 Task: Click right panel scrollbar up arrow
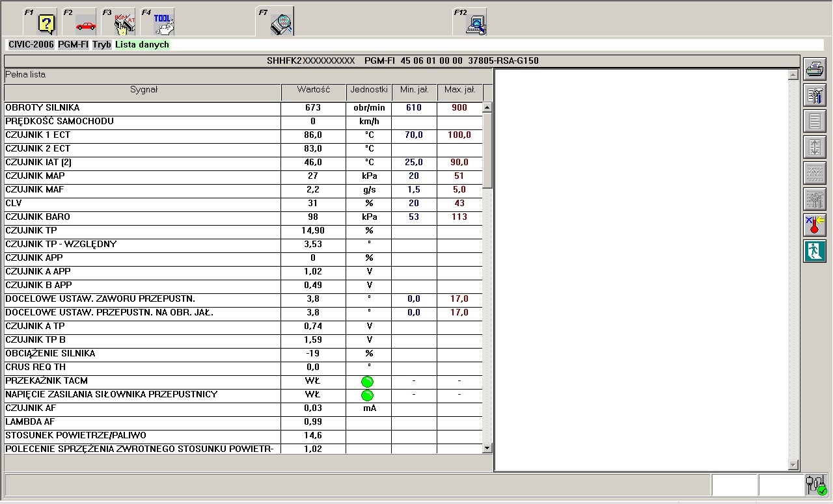793,75
